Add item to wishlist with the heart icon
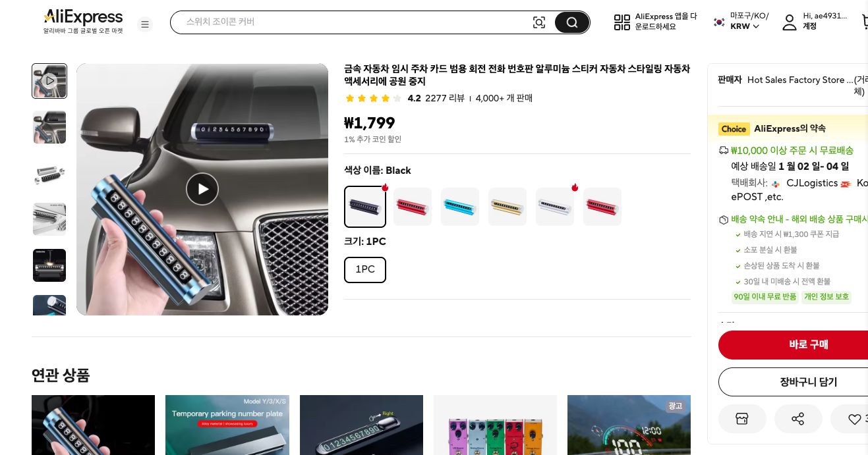The image size is (868, 455). point(854,419)
